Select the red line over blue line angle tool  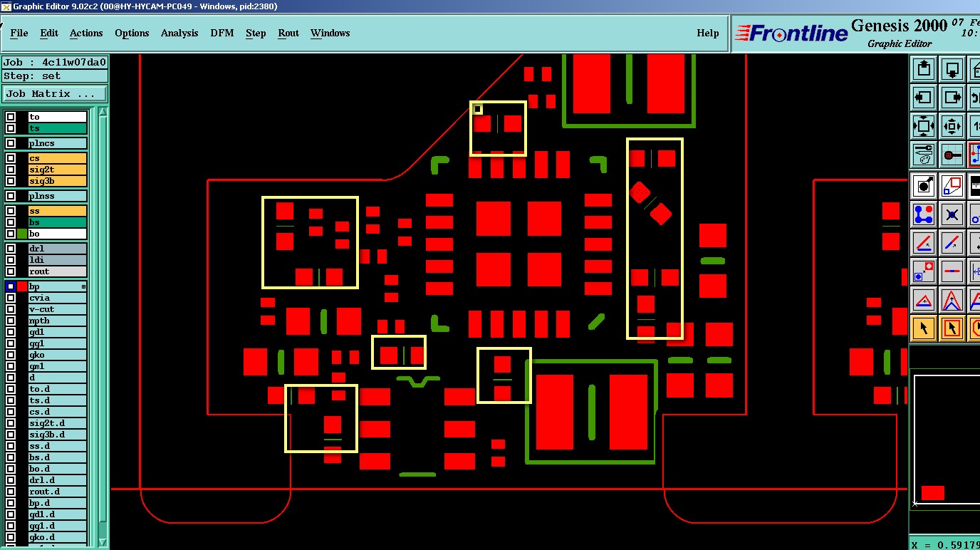(924, 243)
